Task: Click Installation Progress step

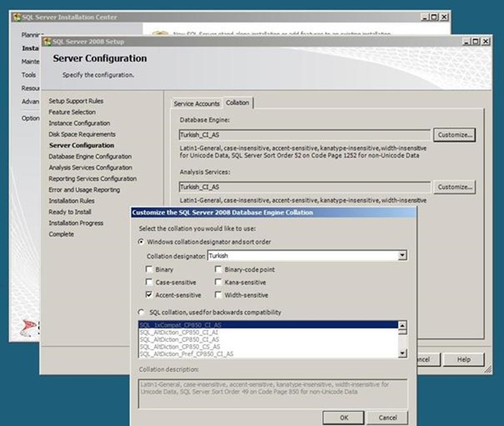Action: 76,223
